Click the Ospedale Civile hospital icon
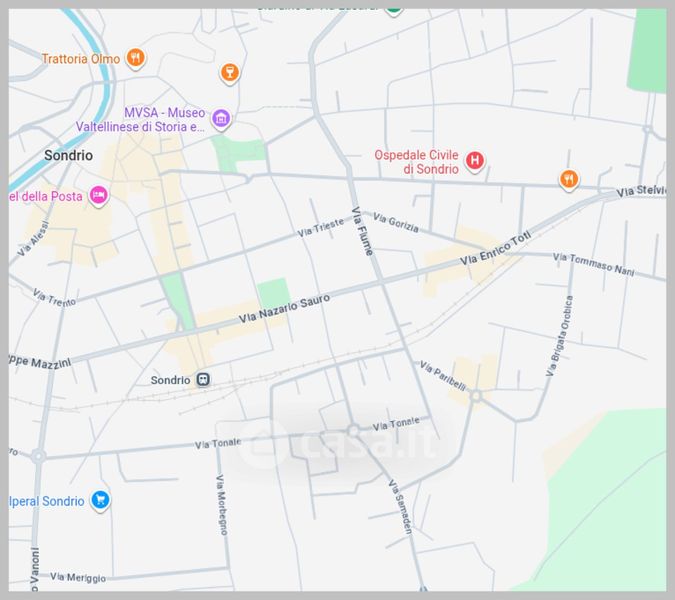The height and width of the screenshot is (600, 675). tap(475, 160)
